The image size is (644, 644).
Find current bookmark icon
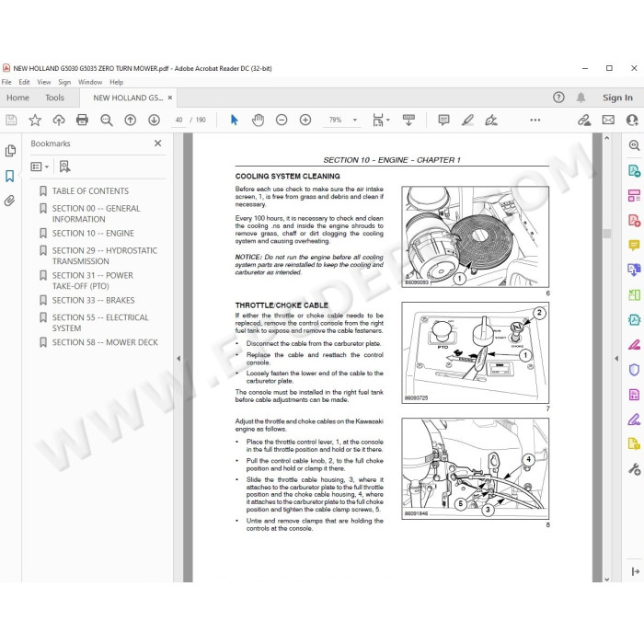64,167
